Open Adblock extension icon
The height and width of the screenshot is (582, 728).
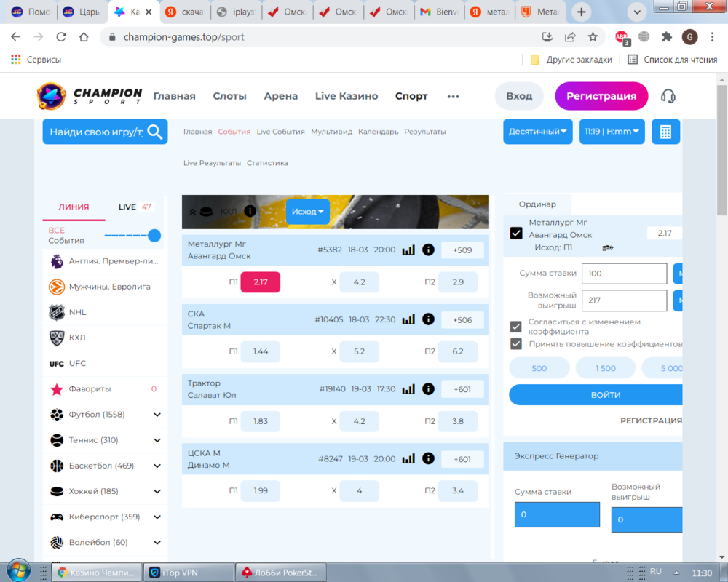[622, 37]
